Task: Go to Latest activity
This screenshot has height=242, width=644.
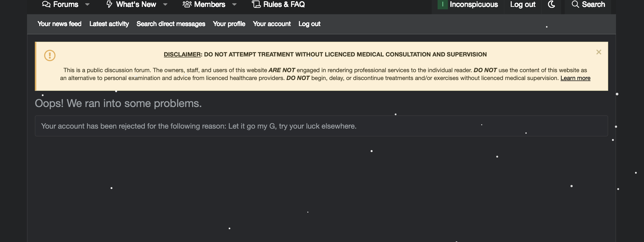Action: pos(109,24)
